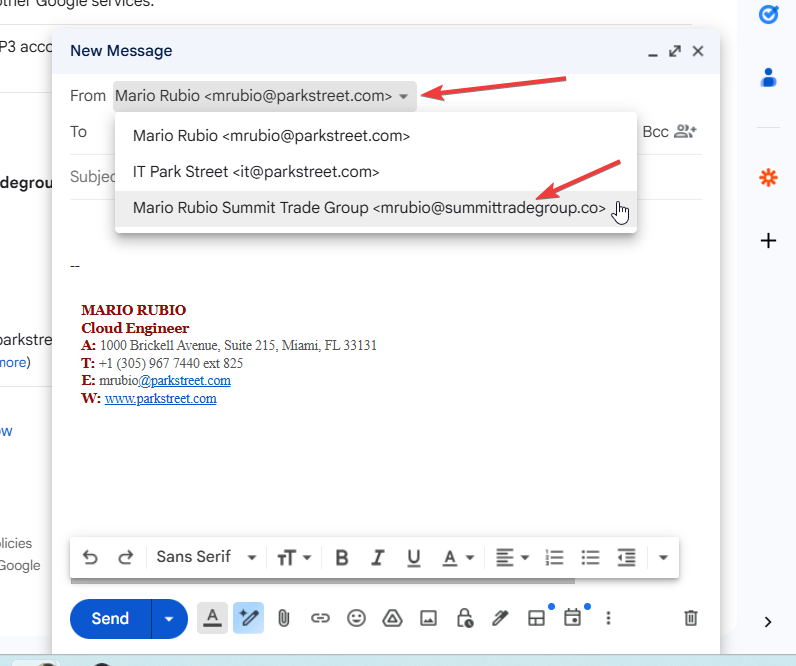This screenshot has width=796, height=666.
Task: Open www.parkstreet.com link in signature
Action: tap(160, 398)
